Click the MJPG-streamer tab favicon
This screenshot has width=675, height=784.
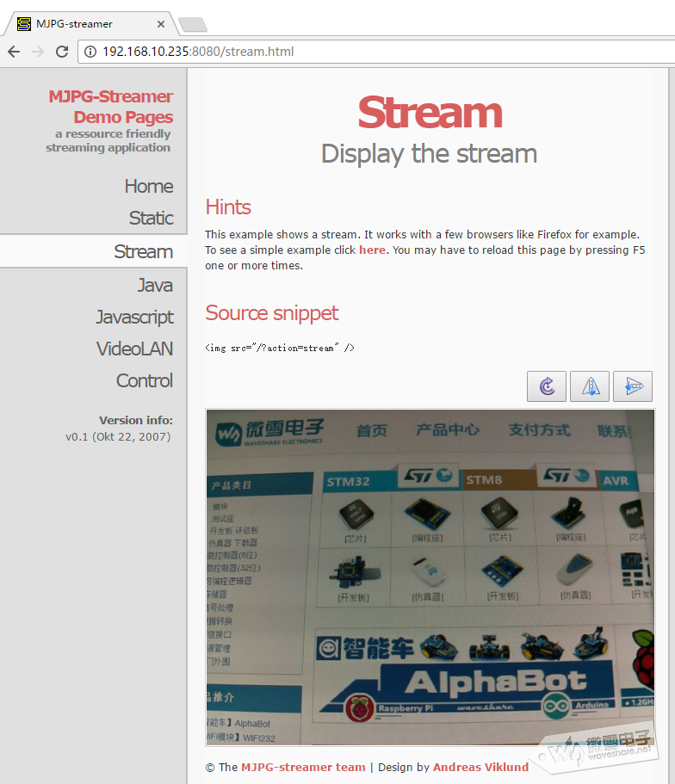click(23, 23)
